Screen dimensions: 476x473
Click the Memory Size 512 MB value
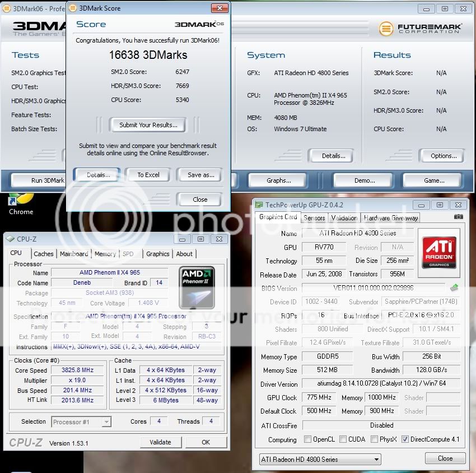coord(327,370)
